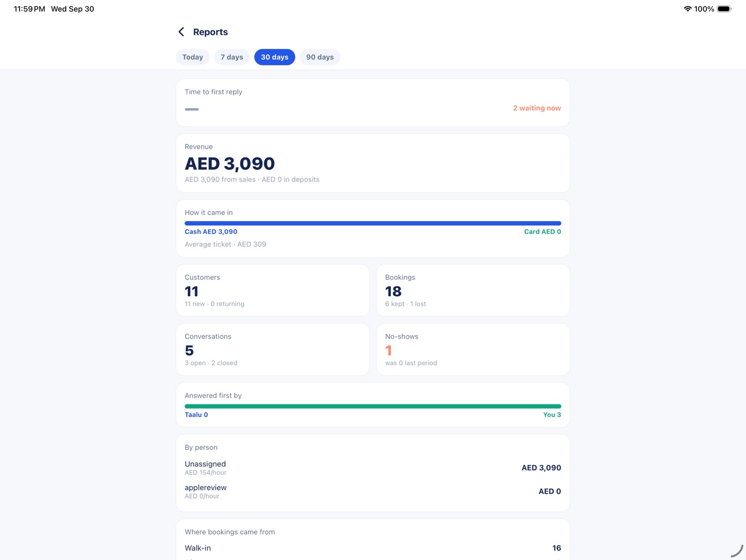This screenshot has height=560, width=746.
Task: Click '3 open · 2 closed' text
Action: (x=211, y=363)
